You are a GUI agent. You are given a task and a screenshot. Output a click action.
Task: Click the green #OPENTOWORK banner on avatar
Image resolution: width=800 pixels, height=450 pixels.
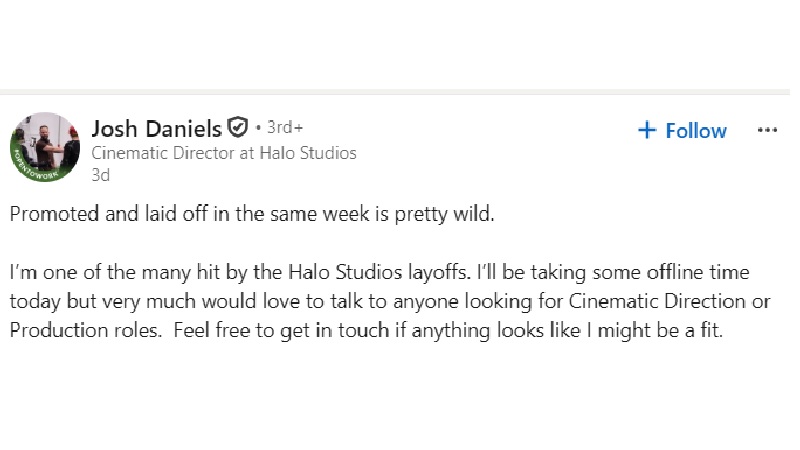[36, 167]
